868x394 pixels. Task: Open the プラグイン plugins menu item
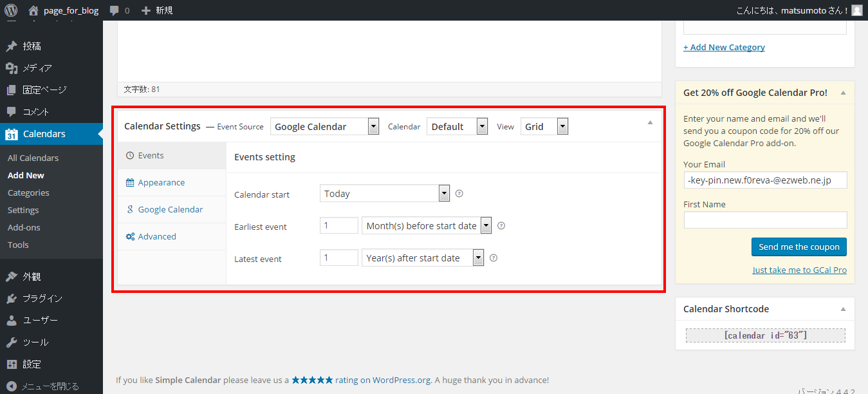coord(42,298)
